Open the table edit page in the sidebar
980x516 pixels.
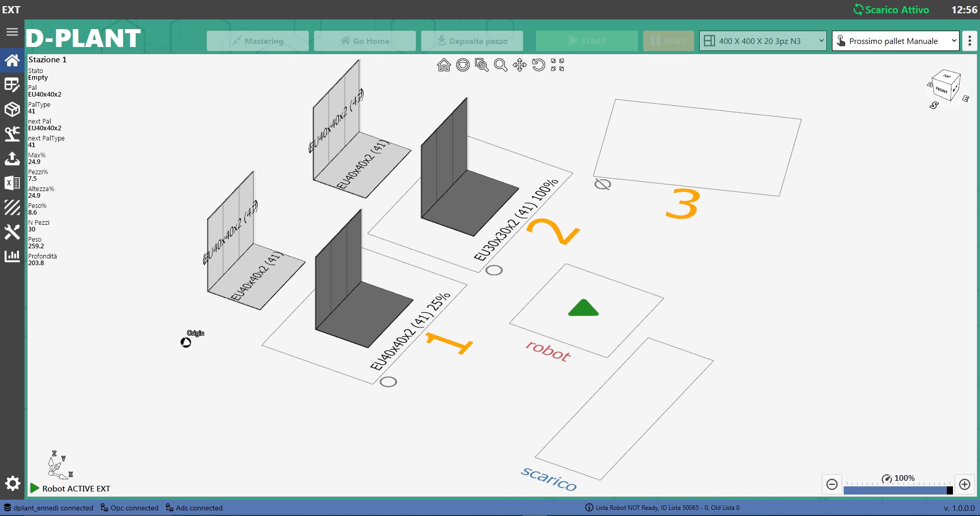point(12,85)
